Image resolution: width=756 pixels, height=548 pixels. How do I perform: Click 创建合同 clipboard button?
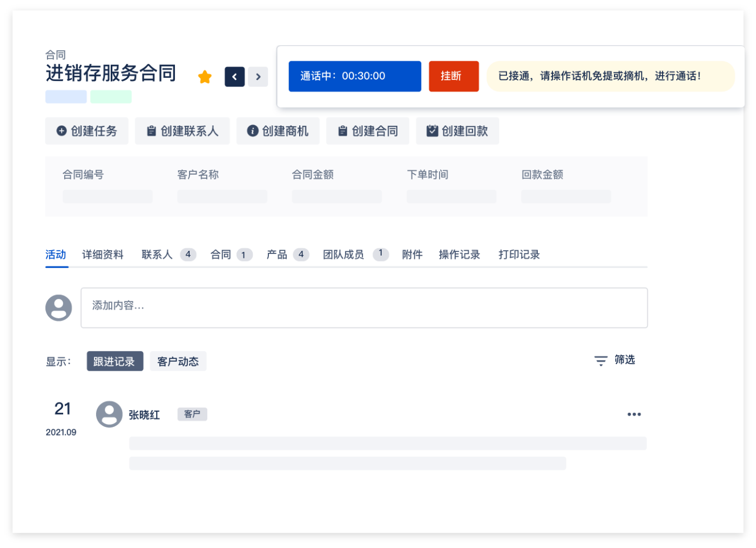(x=368, y=131)
